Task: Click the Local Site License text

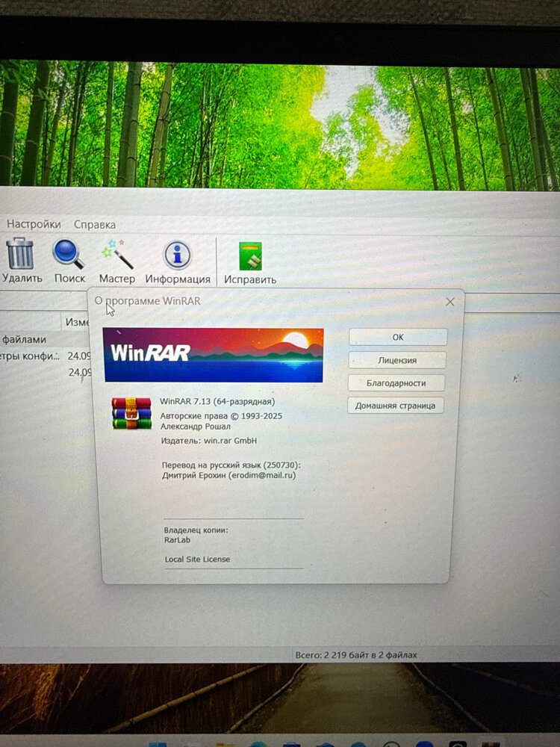Action: (x=197, y=560)
